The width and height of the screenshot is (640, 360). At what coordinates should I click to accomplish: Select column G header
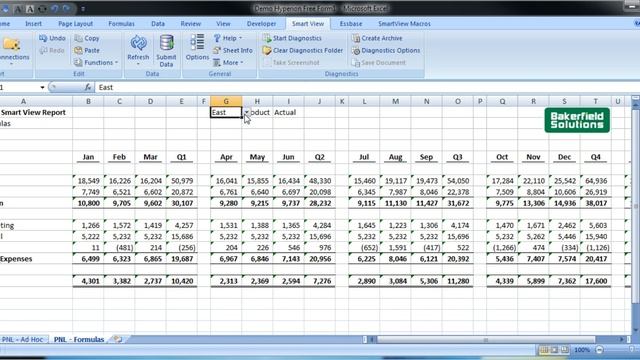pyautogui.click(x=226, y=101)
